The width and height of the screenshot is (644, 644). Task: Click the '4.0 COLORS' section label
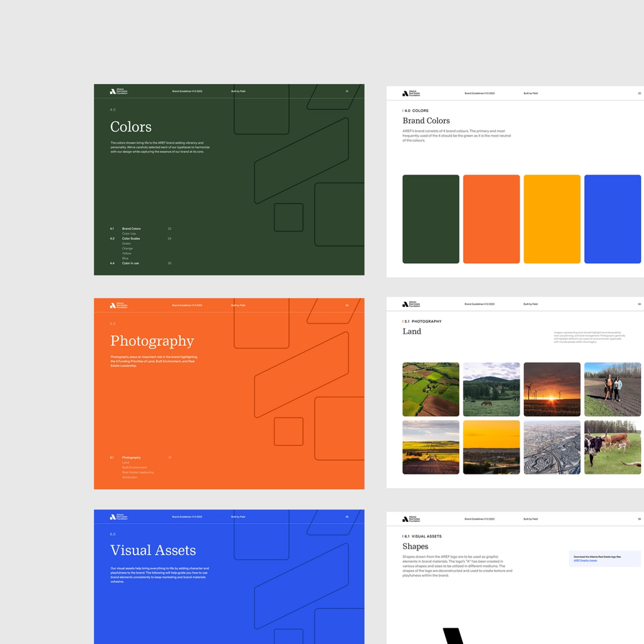pos(416,111)
